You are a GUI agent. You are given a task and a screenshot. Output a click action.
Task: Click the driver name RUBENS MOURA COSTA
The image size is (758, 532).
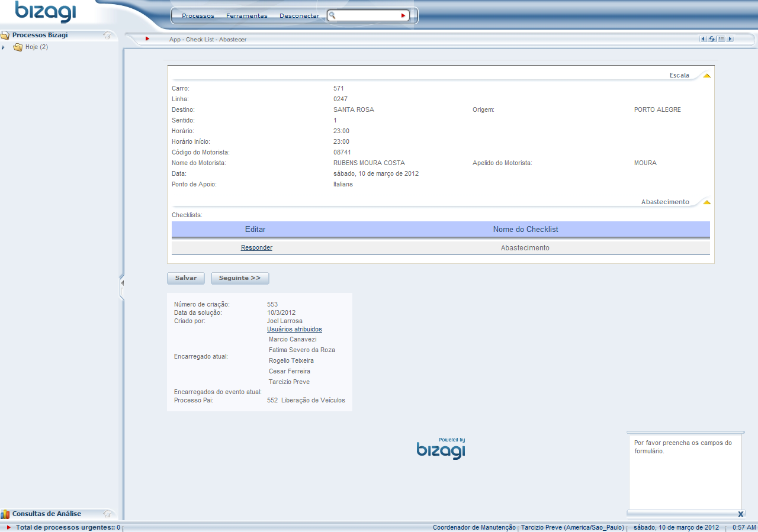click(x=369, y=163)
